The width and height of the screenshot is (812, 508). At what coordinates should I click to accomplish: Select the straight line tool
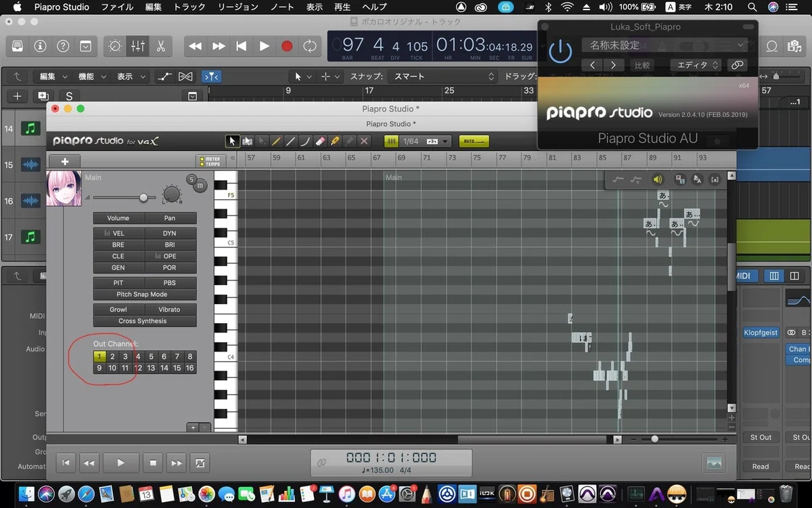[x=291, y=141]
